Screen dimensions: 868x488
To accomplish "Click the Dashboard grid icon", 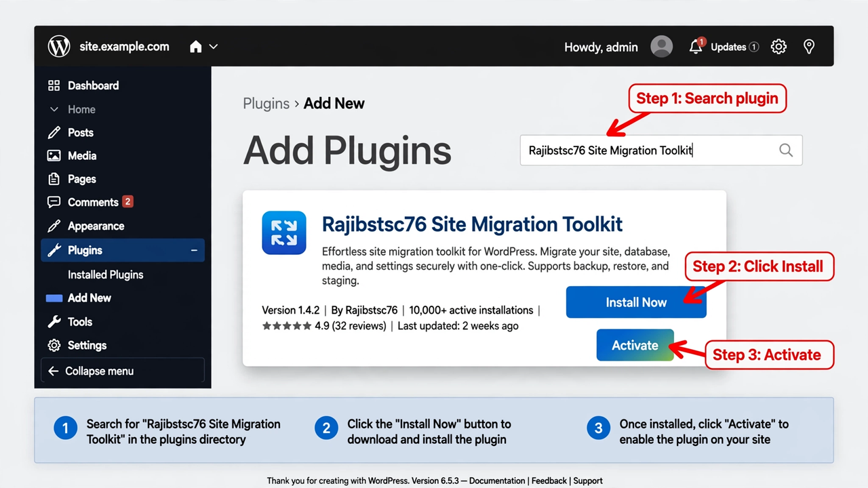I will 54,85.
